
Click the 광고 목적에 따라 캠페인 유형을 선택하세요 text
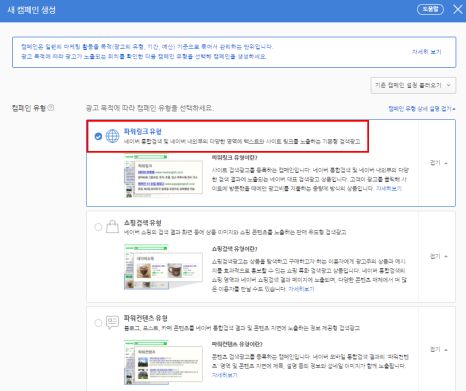click(x=149, y=108)
